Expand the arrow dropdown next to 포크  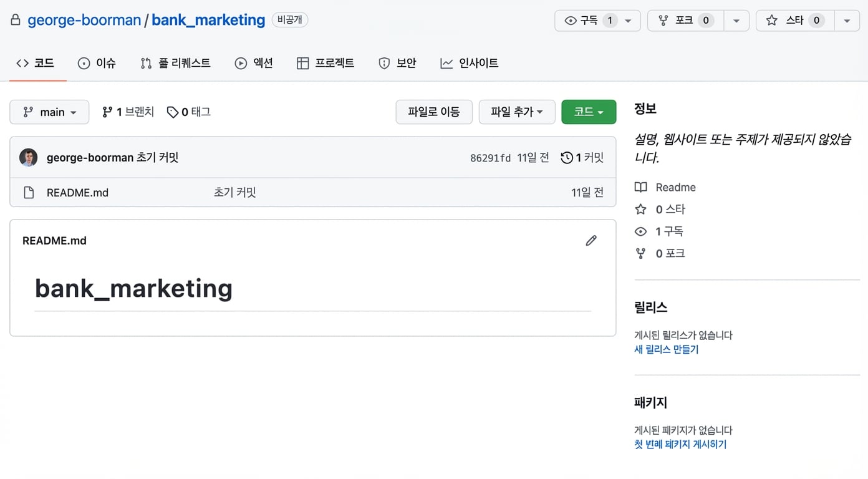tap(736, 21)
